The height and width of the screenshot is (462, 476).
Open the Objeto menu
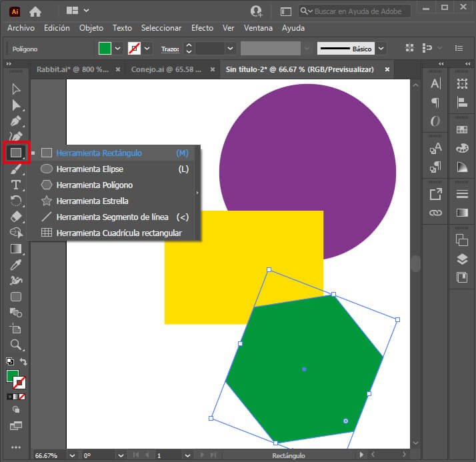pos(91,28)
